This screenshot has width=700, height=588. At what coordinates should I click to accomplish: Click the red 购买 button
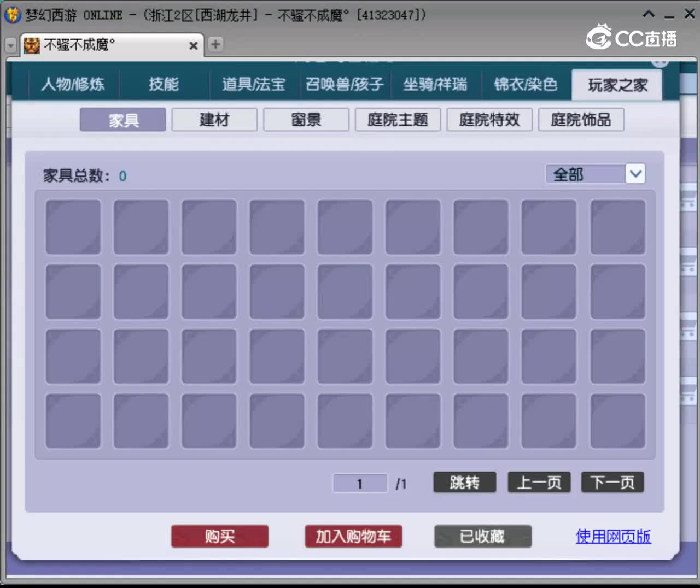220,536
